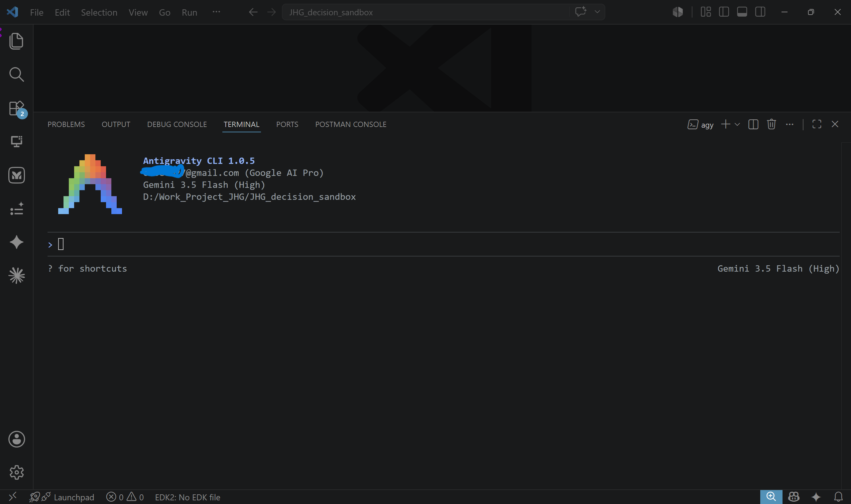Click the VS Code logo icon
The height and width of the screenshot is (504, 851).
click(x=12, y=12)
